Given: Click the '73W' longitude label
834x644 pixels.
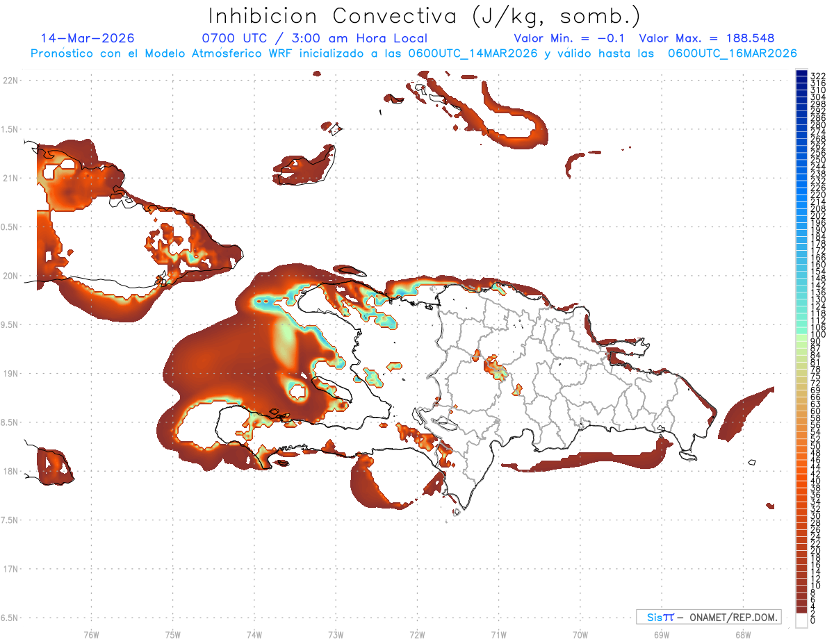Looking at the screenshot, I should click(x=336, y=634).
